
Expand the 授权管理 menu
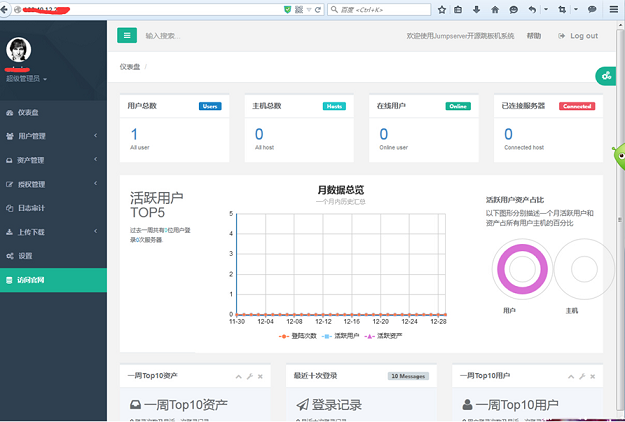(x=53, y=184)
